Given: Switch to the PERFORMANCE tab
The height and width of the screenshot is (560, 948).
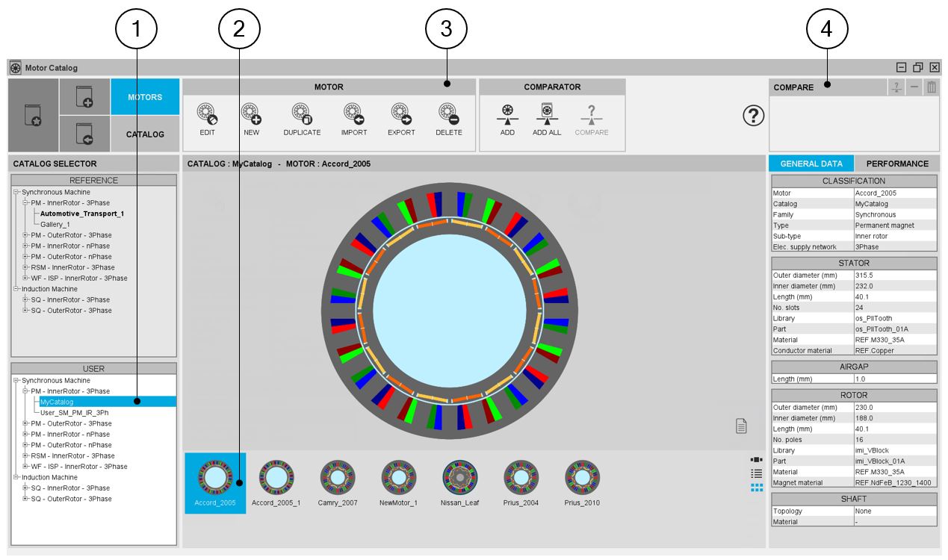Looking at the screenshot, I should pyautogui.click(x=896, y=164).
